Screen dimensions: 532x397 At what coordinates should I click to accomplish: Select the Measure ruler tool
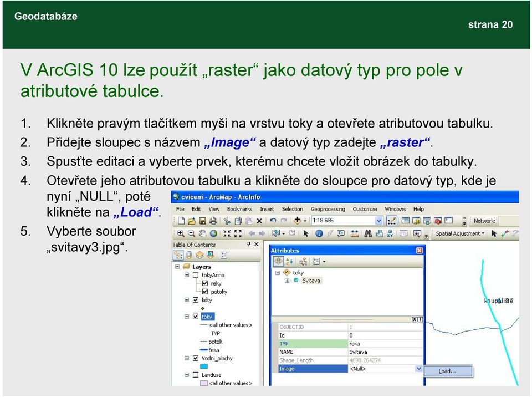tap(355, 233)
